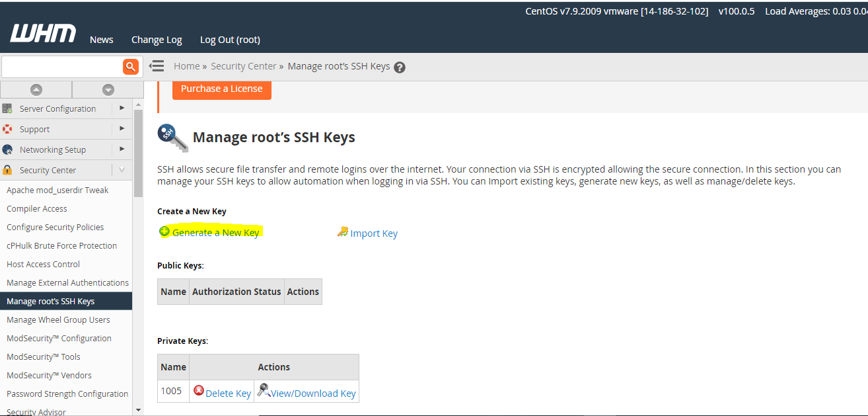Viewport: 868px width, 416px height.
Task: Open the help question mark icon
Action: [399, 67]
